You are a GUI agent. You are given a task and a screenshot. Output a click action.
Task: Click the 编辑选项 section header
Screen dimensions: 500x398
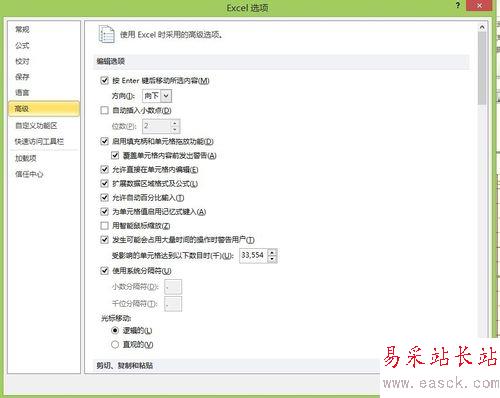click(282, 62)
